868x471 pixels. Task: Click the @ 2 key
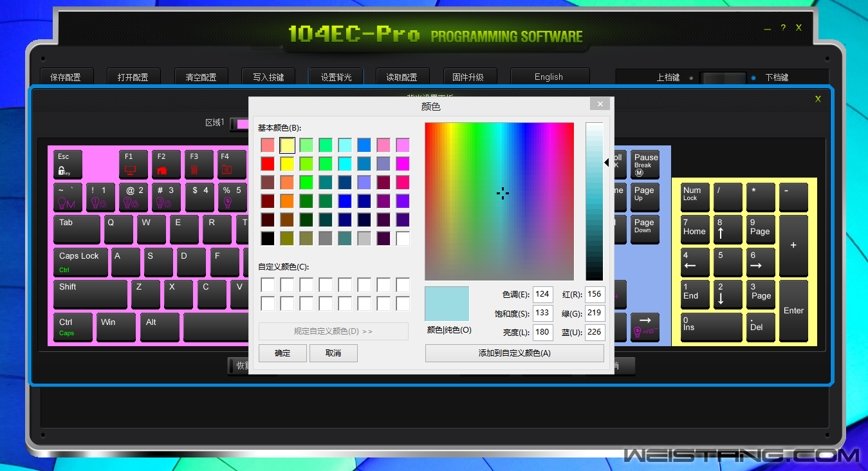click(134, 198)
